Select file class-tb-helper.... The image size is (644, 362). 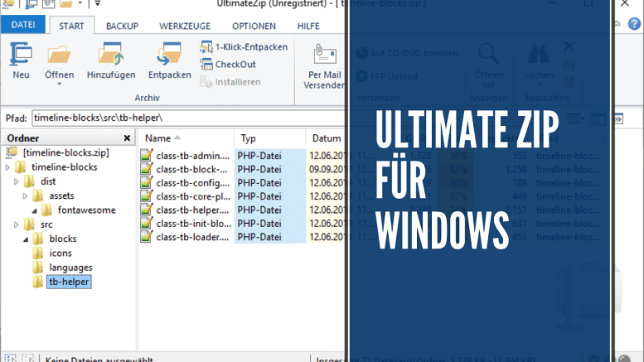(192, 210)
